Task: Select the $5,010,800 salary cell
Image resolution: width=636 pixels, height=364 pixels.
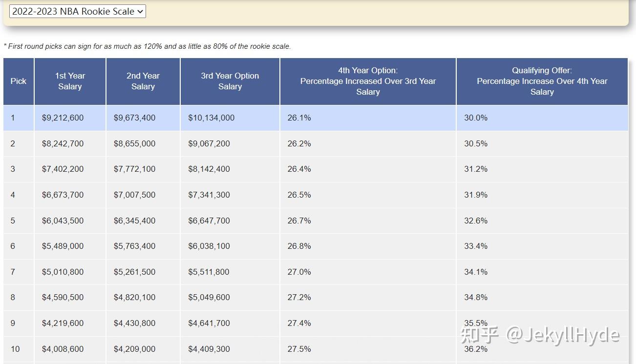Action: pos(70,272)
